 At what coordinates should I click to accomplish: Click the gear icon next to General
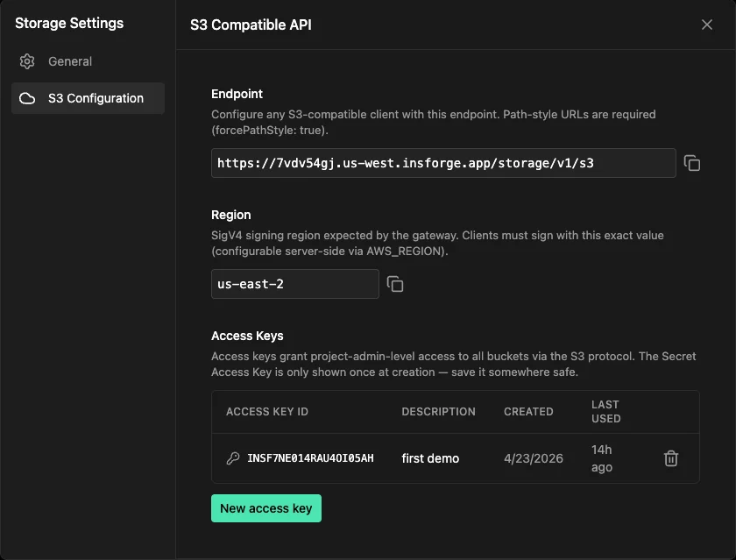click(x=26, y=61)
